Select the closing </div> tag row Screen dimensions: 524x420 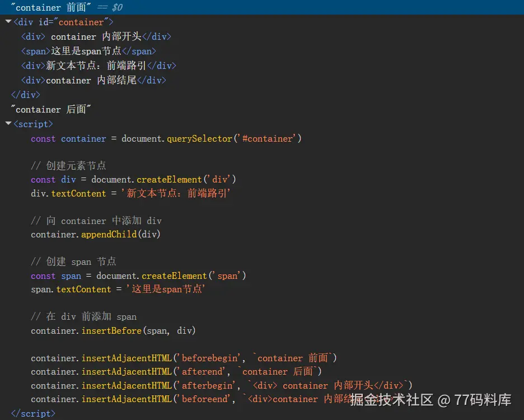pos(26,95)
